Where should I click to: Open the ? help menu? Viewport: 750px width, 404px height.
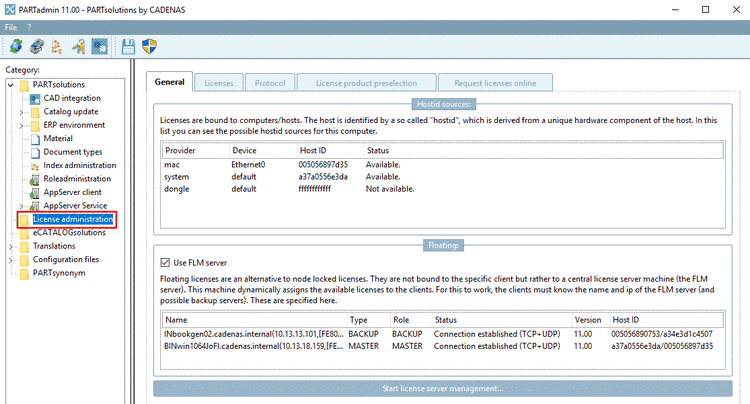coord(29,27)
